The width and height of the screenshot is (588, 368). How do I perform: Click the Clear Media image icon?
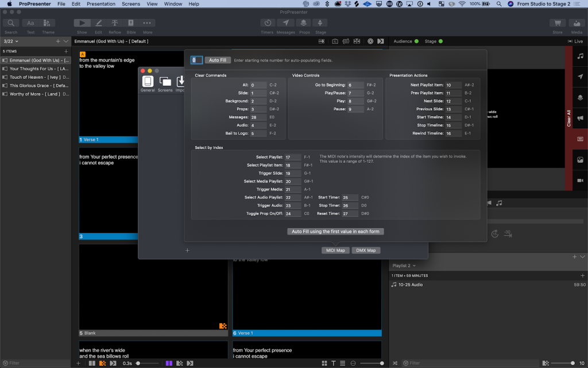580,160
